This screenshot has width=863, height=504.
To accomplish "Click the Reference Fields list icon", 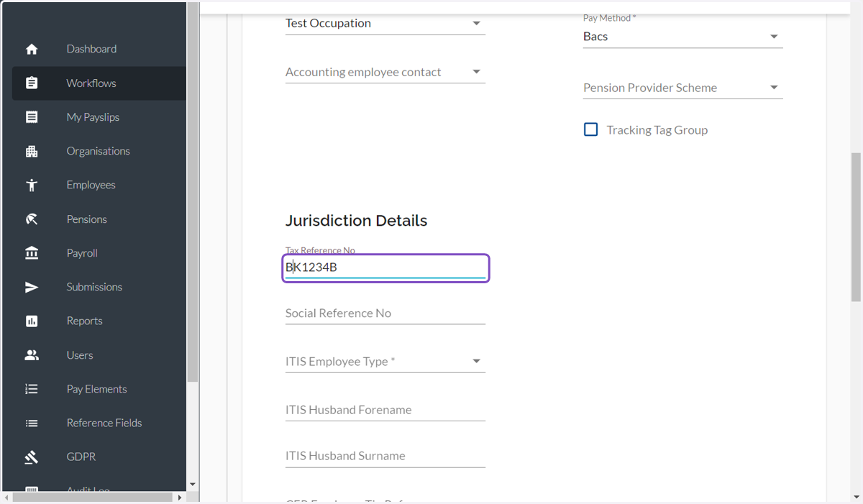I will pyautogui.click(x=32, y=423).
